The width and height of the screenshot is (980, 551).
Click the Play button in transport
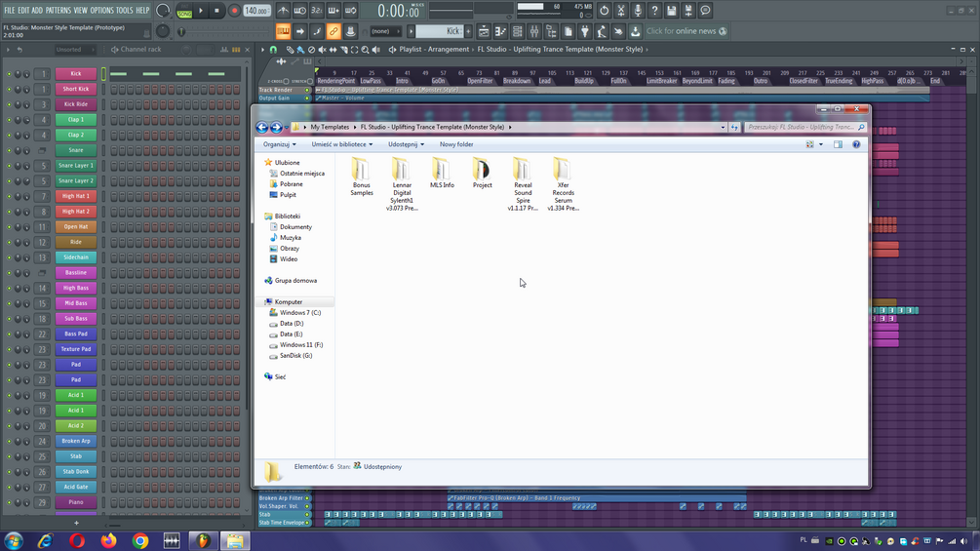pyautogui.click(x=201, y=11)
